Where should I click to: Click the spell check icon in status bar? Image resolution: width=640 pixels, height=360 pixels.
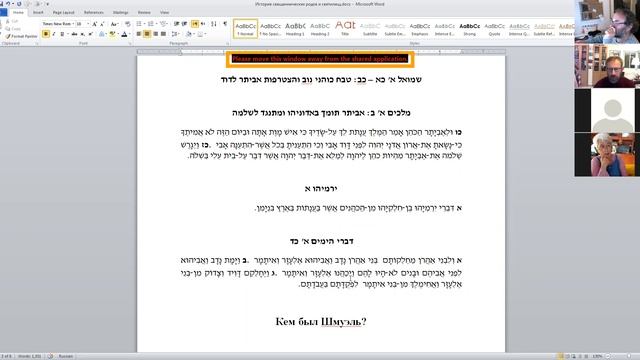point(51,356)
